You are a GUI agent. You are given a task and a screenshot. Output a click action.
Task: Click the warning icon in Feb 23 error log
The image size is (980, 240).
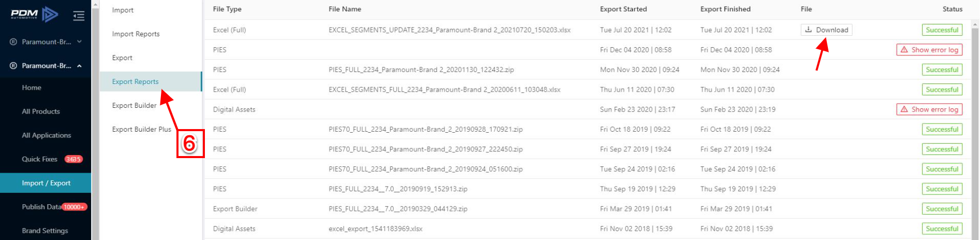click(x=904, y=109)
